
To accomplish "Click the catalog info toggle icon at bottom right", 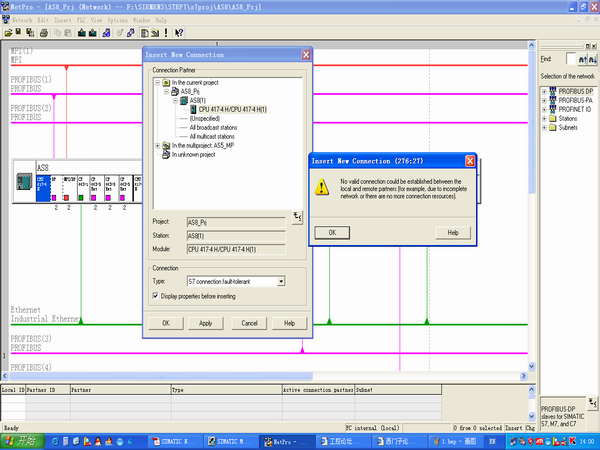I will point(592,403).
